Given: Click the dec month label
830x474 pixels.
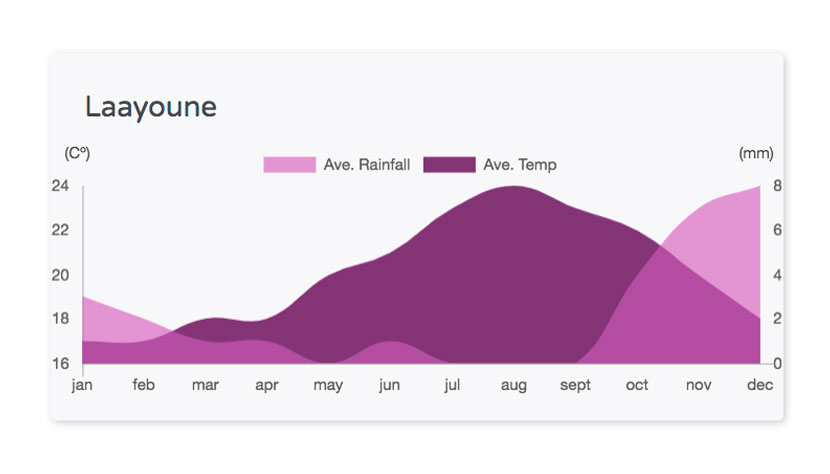Looking at the screenshot, I should [x=760, y=384].
